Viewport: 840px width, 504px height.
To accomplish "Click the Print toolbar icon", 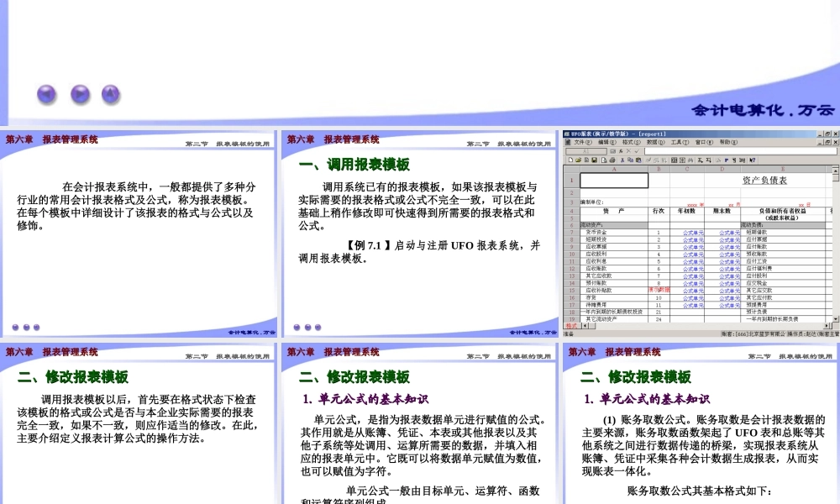I will coord(612,160).
